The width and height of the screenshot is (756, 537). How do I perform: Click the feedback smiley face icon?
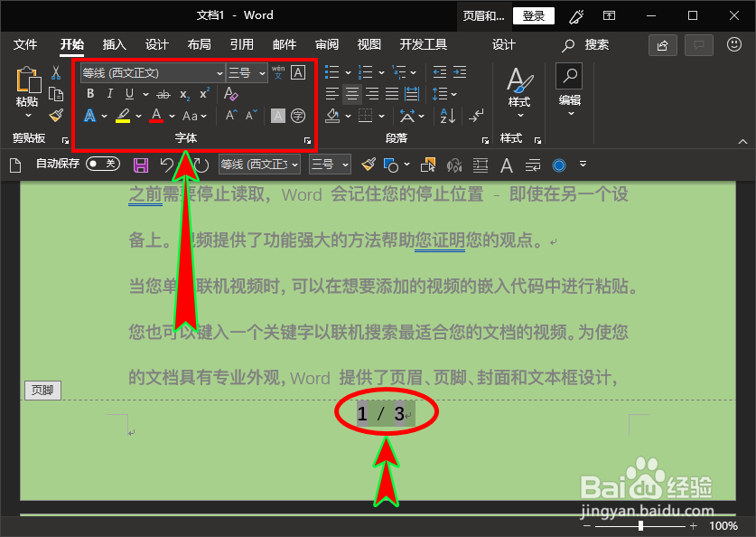[x=734, y=45]
